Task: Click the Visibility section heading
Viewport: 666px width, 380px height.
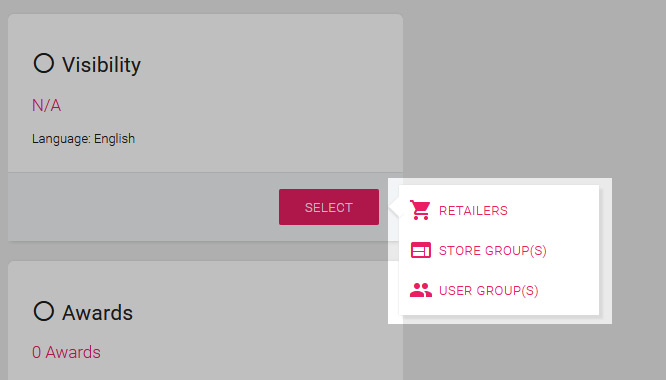Action: point(102,65)
